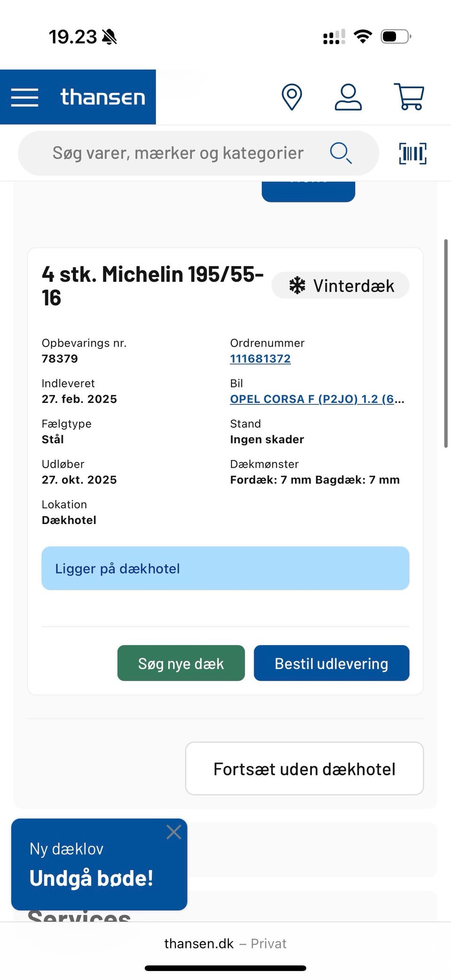The height and width of the screenshot is (980, 451).
Task: Choose Fortsæt uden dækhotel
Action: tap(304, 769)
